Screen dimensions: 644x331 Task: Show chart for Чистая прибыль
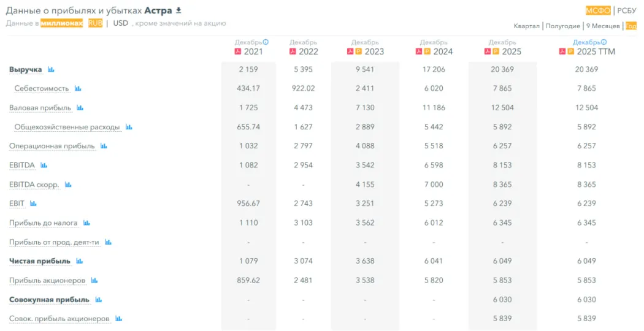pyautogui.click(x=80, y=261)
